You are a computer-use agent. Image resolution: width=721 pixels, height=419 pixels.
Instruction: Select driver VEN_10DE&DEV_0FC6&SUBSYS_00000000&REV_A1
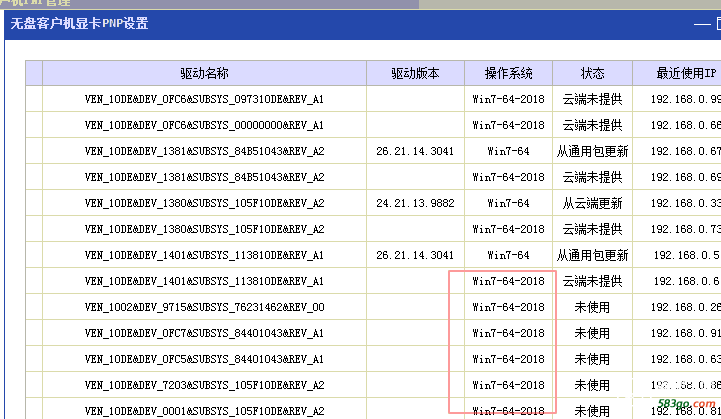click(x=204, y=125)
